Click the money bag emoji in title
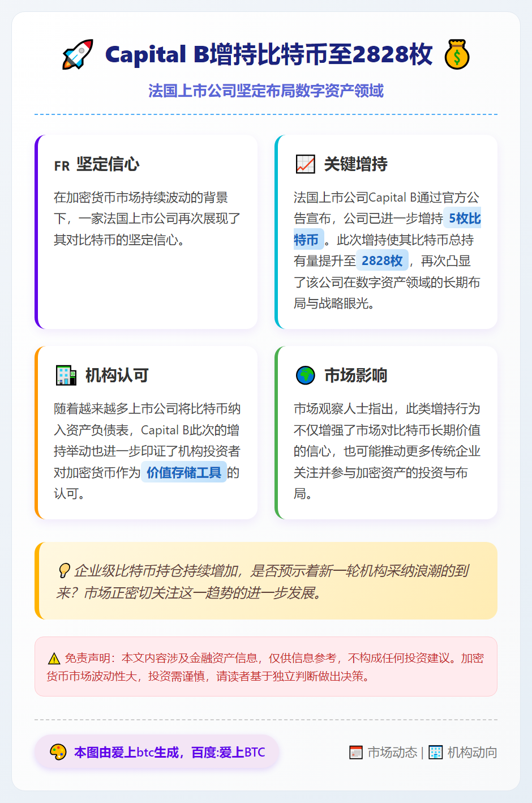The width and height of the screenshot is (532, 803). click(457, 54)
